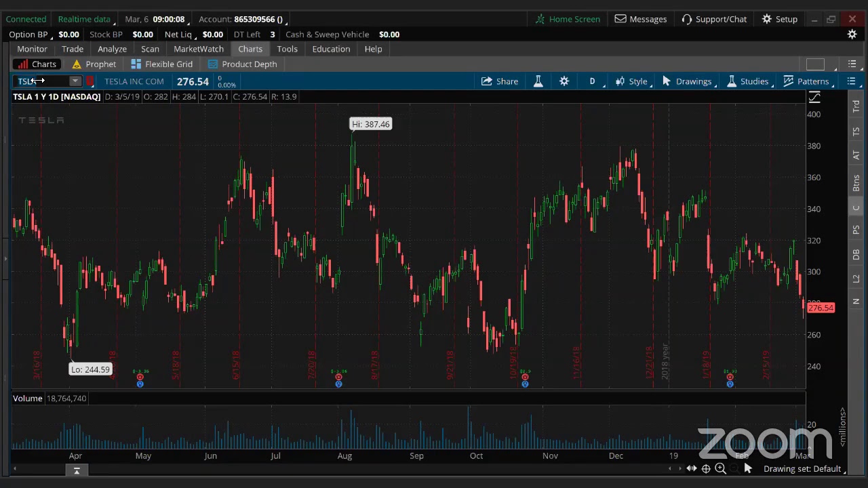Click the Connected status indicator

(26, 19)
